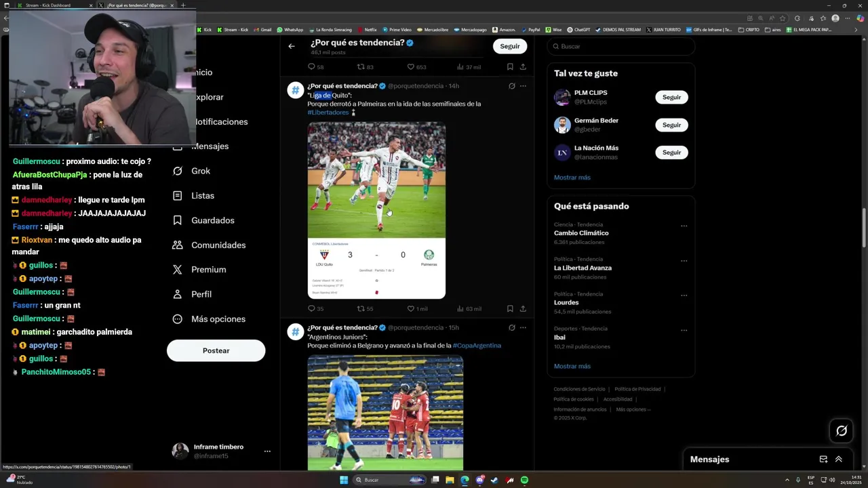Go back with the arrow beside profile title
The image size is (868, 488).
(292, 46)
